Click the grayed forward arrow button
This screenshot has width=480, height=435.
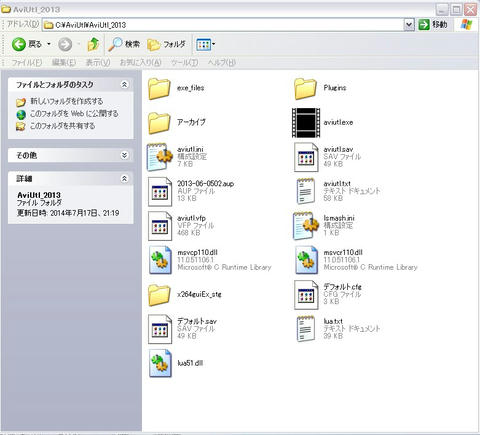point(65,44)
